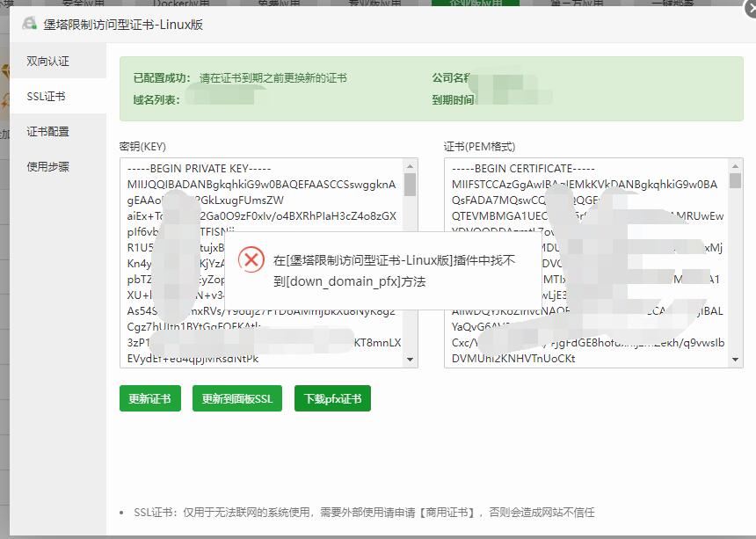Switch to 证书配置 tab
The height and width of the screenshot is (539, 756).
[58, 132]
